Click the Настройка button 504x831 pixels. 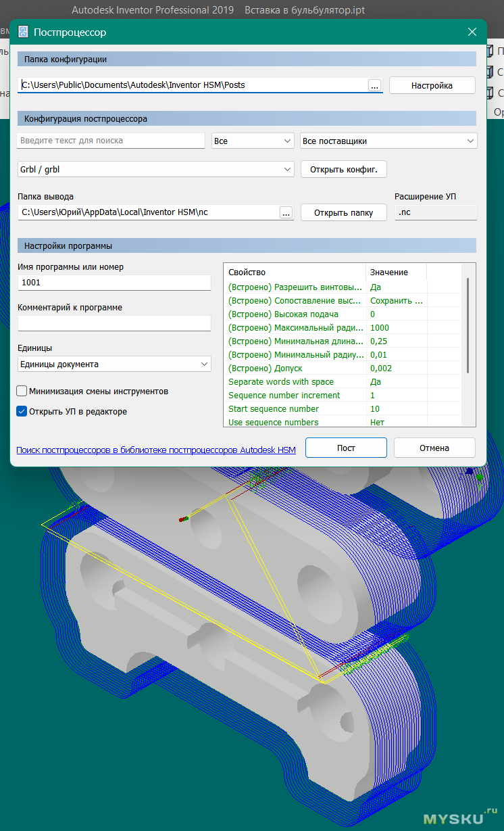tap(432, 85)
